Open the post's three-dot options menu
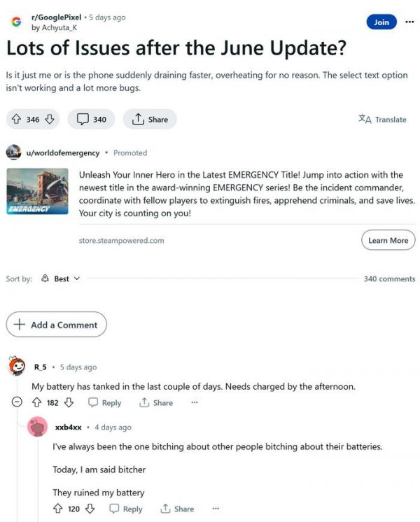The width and height of the screenshot is (420, 522). click(x=409, y=22)
